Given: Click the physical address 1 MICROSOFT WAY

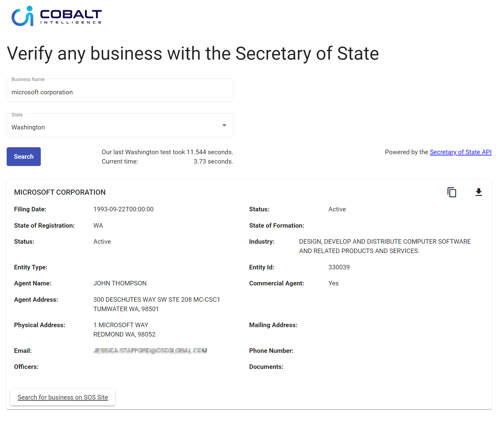Looking at the screenshot, I should click(121, 325).
